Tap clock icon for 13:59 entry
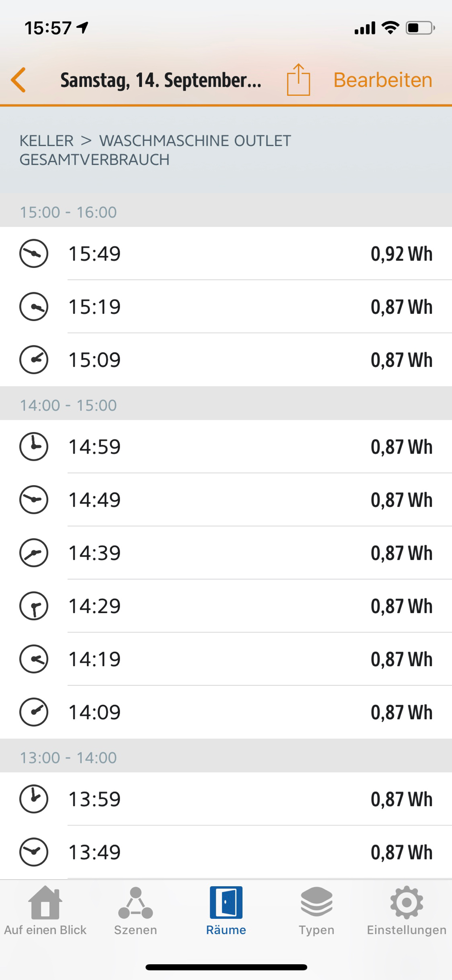The height and width of the screenshot is (980, 452). pyautogui.click(x=34, y=799)
